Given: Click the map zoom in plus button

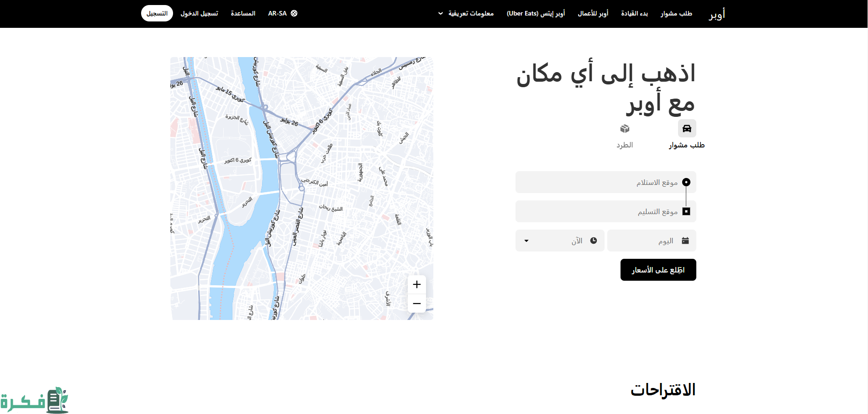Looking at the screenshot, I should 416,285.
